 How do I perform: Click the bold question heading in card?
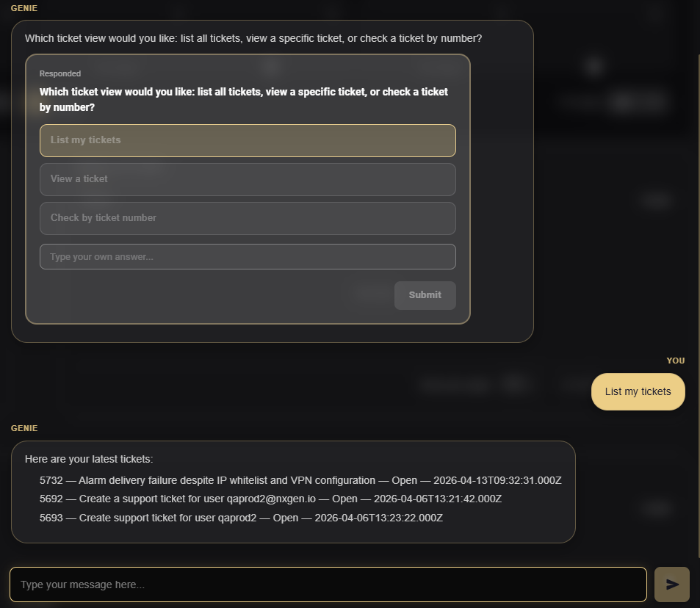point(243,100)
